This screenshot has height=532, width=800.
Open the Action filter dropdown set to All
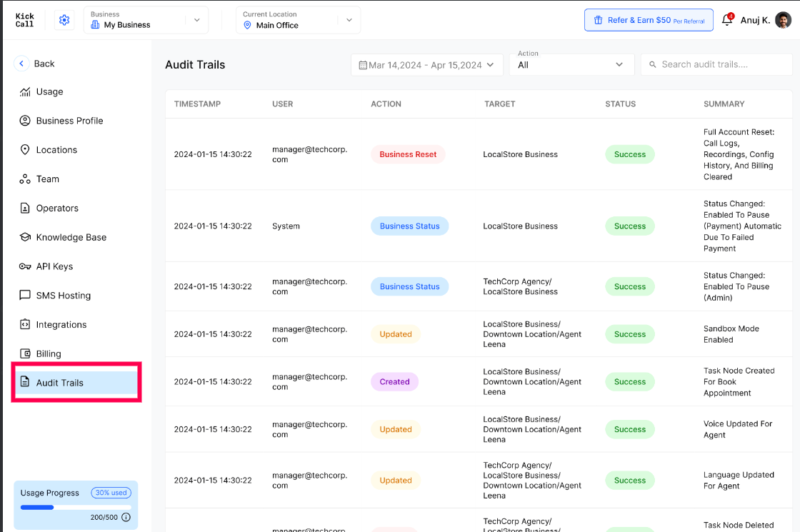pos(571,65)
